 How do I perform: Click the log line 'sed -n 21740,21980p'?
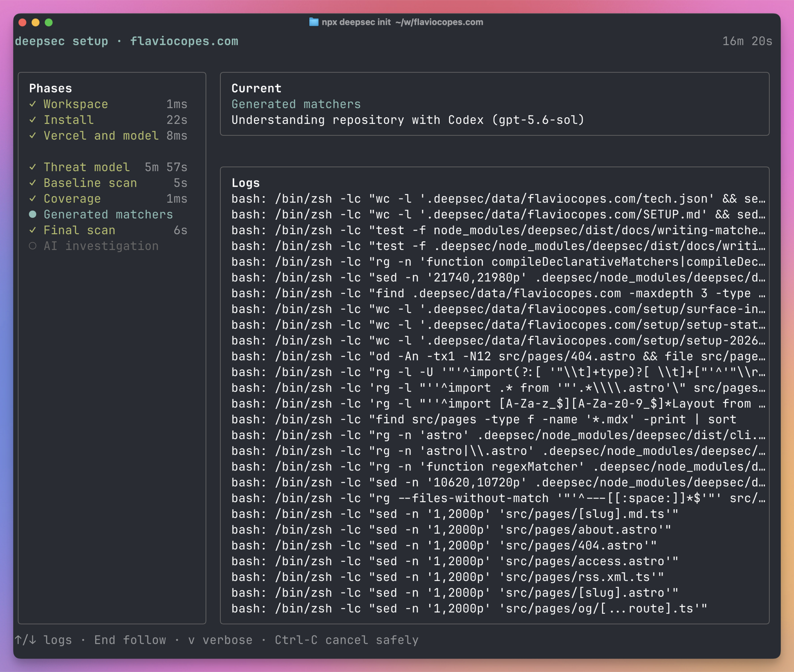tap(498, 278)
